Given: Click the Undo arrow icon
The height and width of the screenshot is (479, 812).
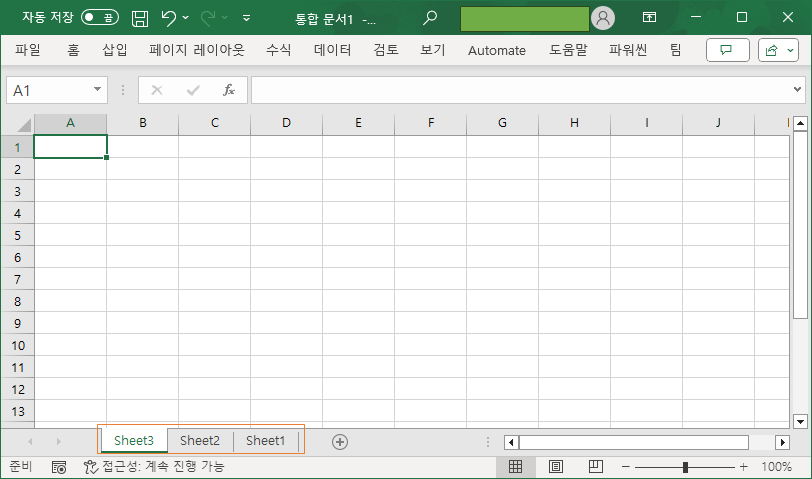Looking at the screenshot, I should 169,18.
